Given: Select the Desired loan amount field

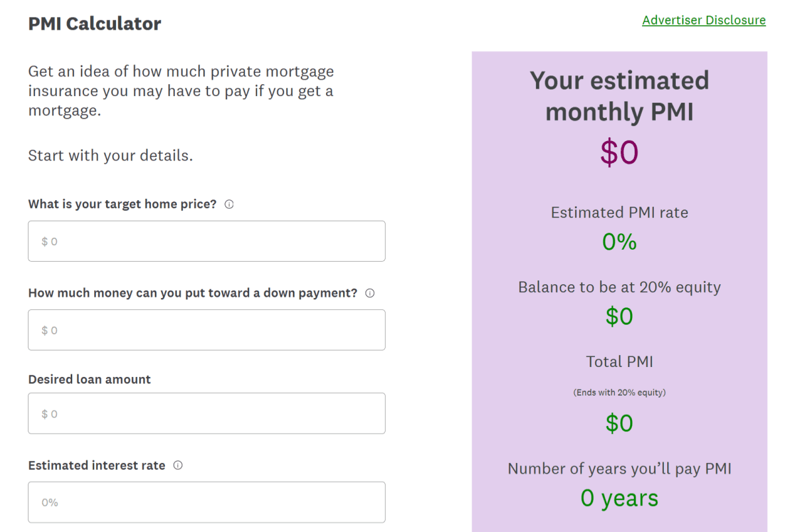Looking at the screenshot, I should point(206,413).
